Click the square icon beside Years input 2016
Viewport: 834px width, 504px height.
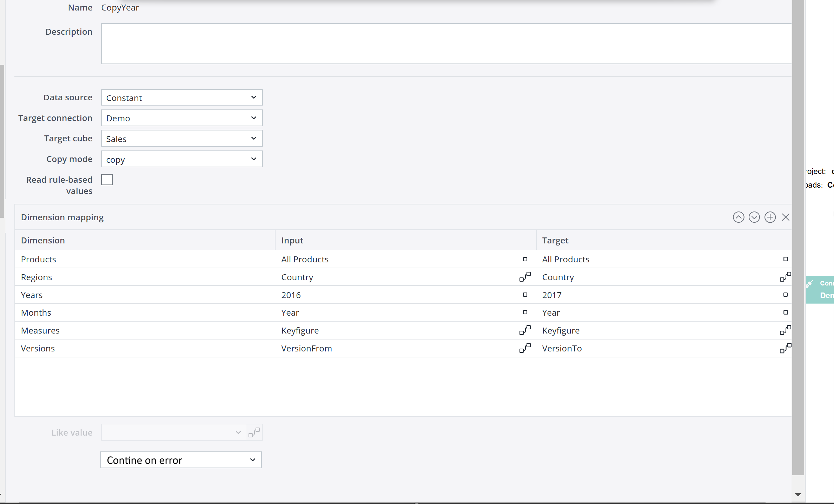point(525,295)
